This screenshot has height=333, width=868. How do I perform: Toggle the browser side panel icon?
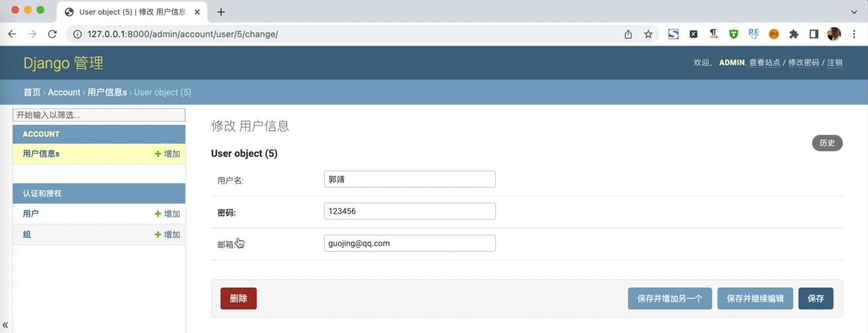[814, 34]
